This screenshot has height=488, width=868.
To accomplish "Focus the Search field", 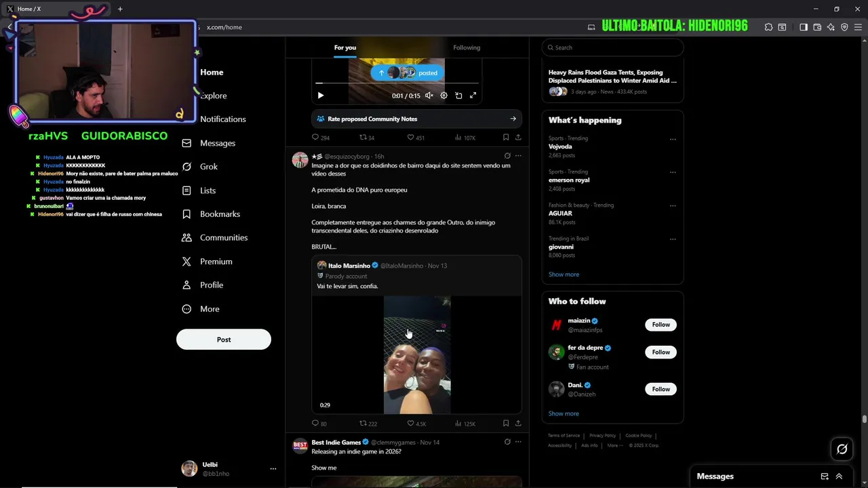I will coord(612,47).
